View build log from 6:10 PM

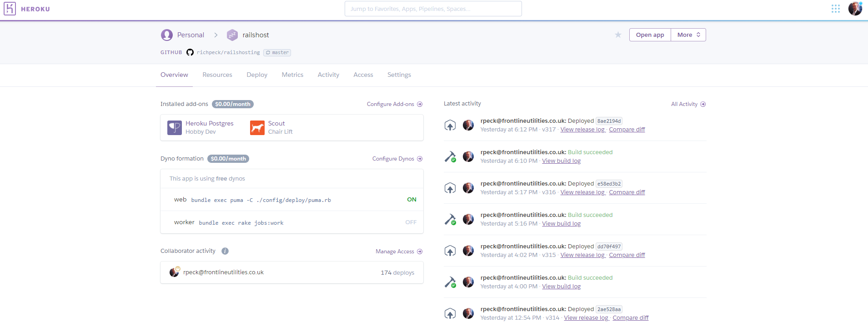click(x=561, y=161)
